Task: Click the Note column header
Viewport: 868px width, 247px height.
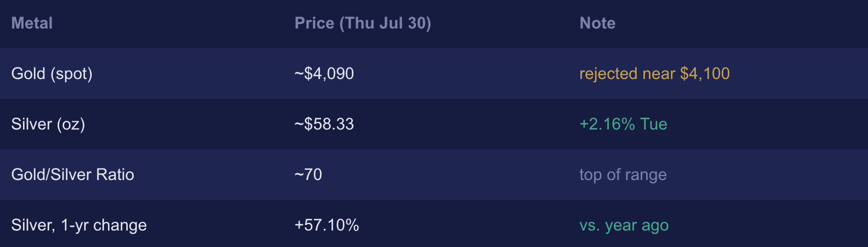Action: tap(597, 23)
